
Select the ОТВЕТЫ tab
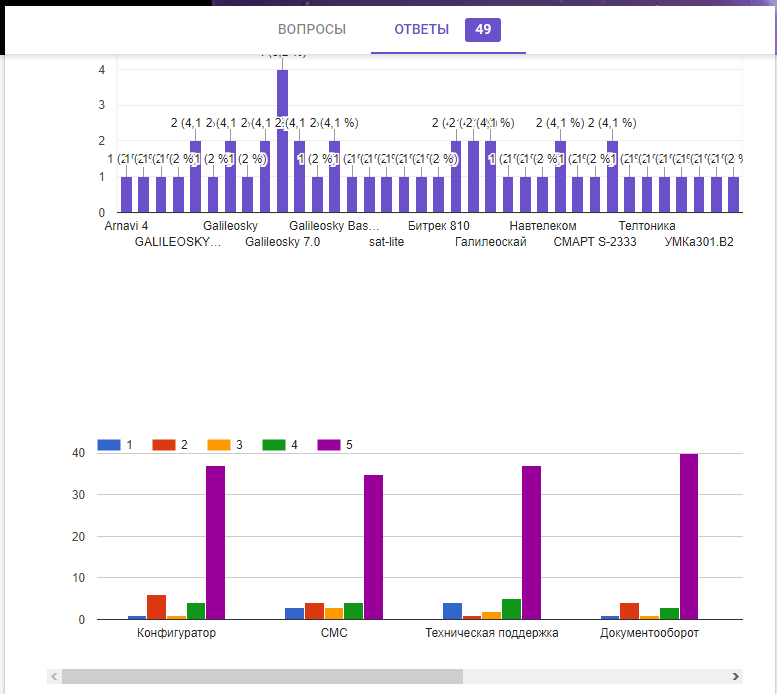pyautogui.click(x=421, y=29)
